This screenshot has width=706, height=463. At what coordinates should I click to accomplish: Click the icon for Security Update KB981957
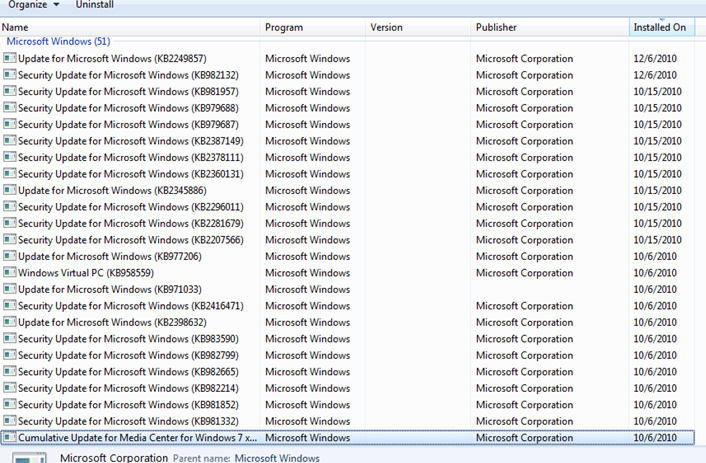(x=9, y=91)
